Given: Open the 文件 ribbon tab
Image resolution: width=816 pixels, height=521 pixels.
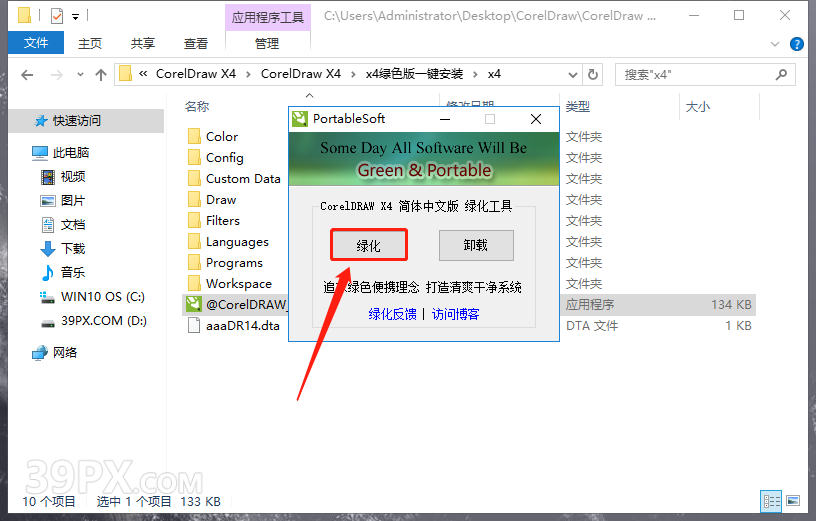Looking at the screenshot, I should [x=36, y=43].
